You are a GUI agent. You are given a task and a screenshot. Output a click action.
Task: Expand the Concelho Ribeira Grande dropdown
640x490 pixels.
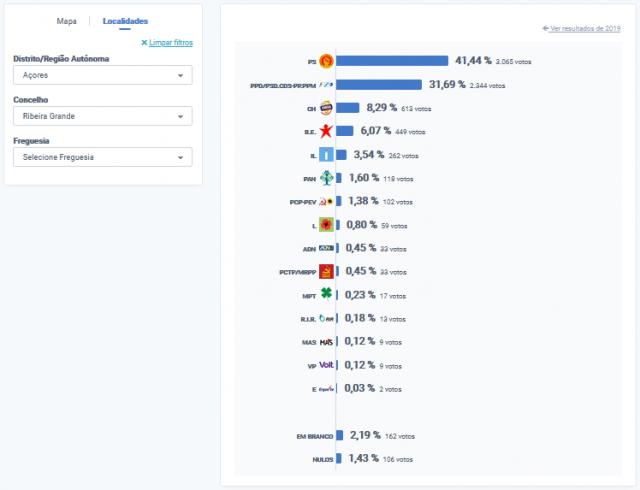(x=103, y=116)
